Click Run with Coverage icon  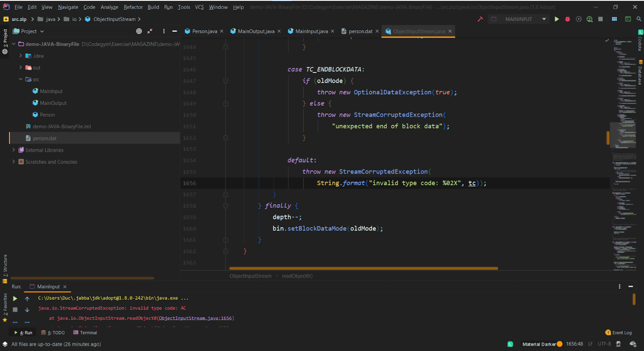pos(579,19)
